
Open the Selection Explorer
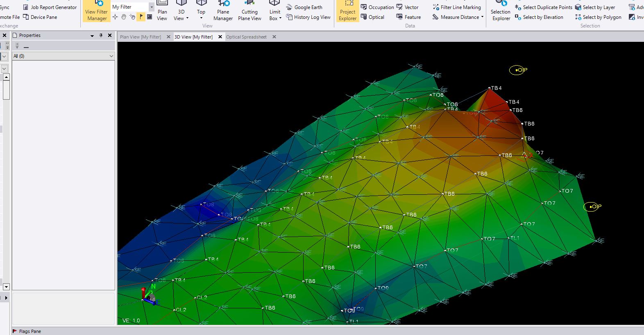pyautogui.click(x=501, y=11)
